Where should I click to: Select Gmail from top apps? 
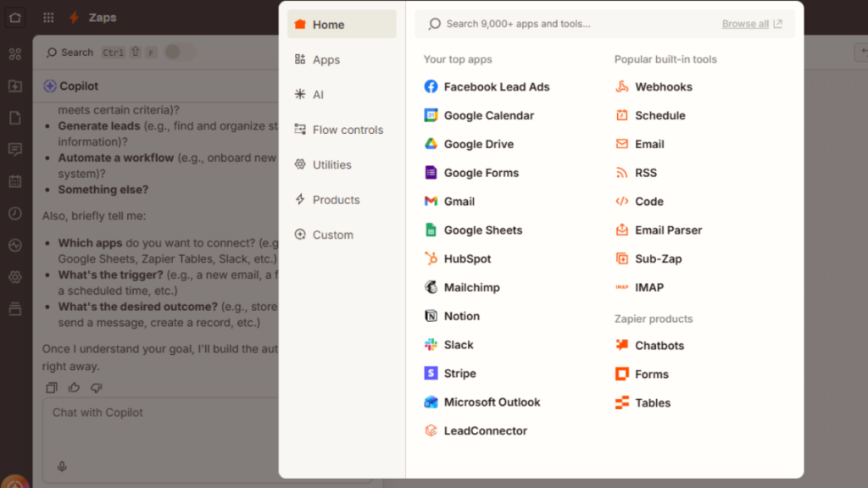click(449, 202)
